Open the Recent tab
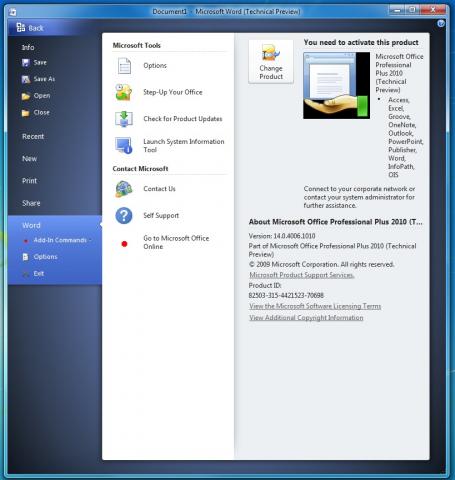Viewport: 455px width, 480px height. click(33, 136)
